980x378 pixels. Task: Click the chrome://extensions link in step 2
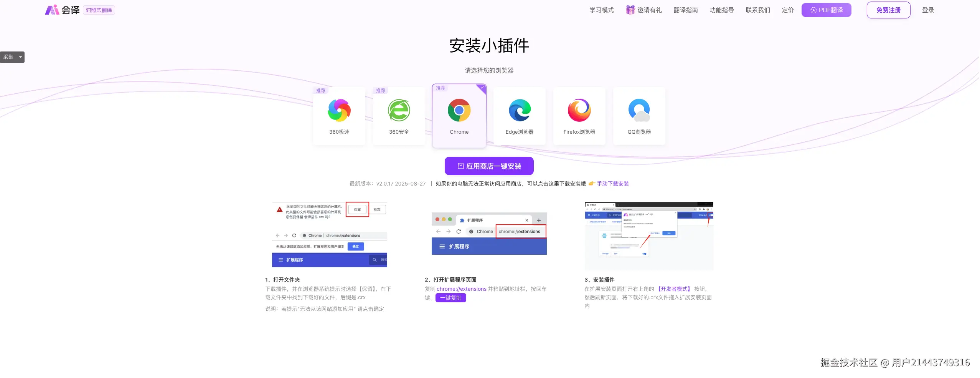click(x=462, y=289)
